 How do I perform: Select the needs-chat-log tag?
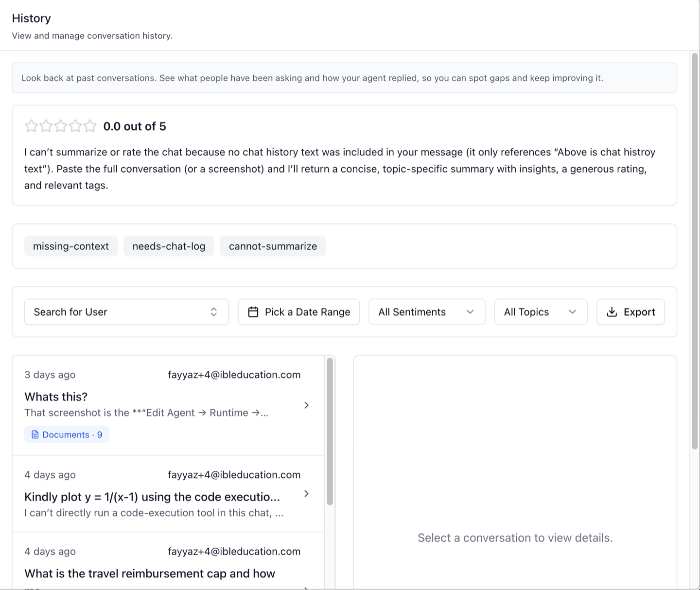(x=169, y=246)
